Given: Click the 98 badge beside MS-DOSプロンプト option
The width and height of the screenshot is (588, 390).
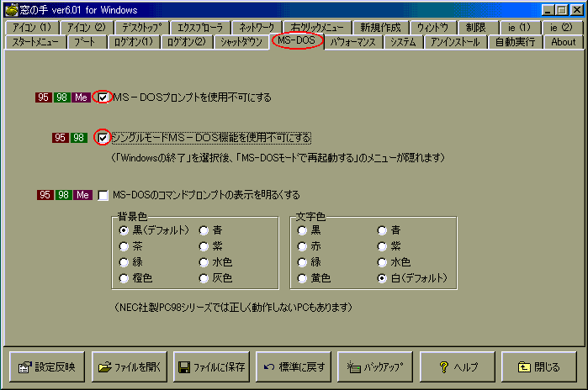Looking at the screenshot, I should click(62, 97).
